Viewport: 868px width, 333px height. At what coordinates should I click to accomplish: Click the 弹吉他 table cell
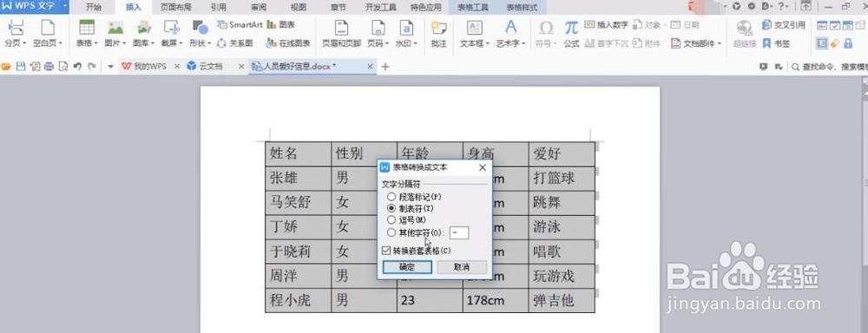pos(562,300)
